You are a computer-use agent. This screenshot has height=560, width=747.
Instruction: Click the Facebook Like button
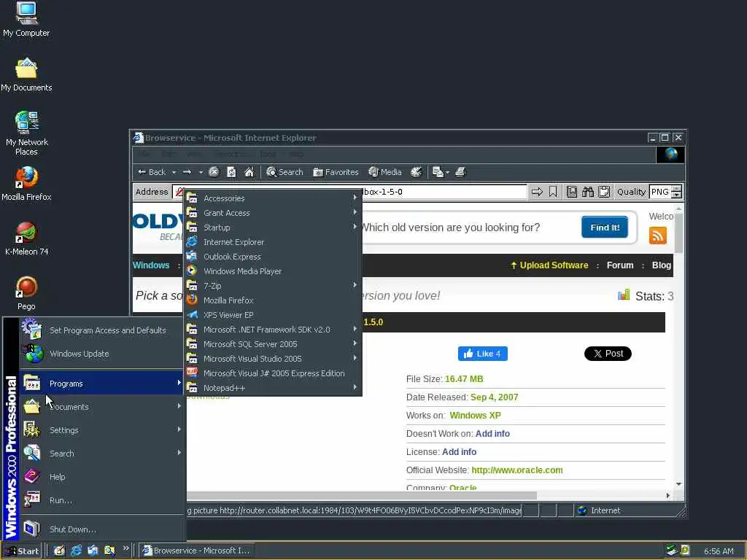click(483, 354)
